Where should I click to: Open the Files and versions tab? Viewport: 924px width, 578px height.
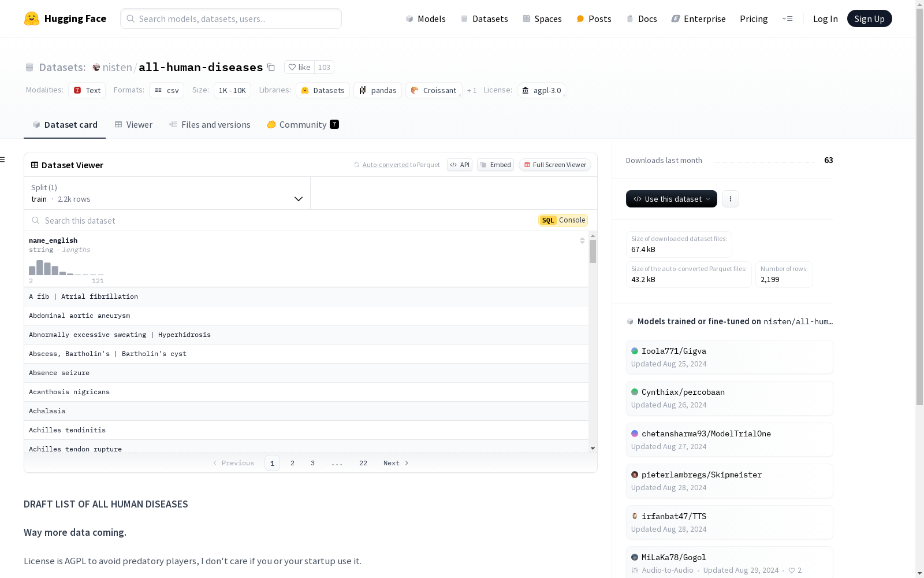coord(210,125)
